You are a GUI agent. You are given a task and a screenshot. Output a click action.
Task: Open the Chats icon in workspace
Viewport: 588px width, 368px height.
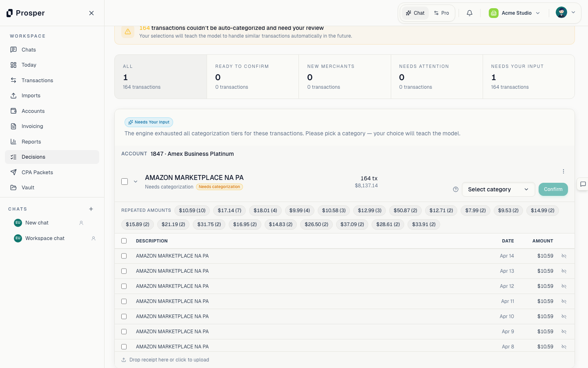[x=13, y=49]
